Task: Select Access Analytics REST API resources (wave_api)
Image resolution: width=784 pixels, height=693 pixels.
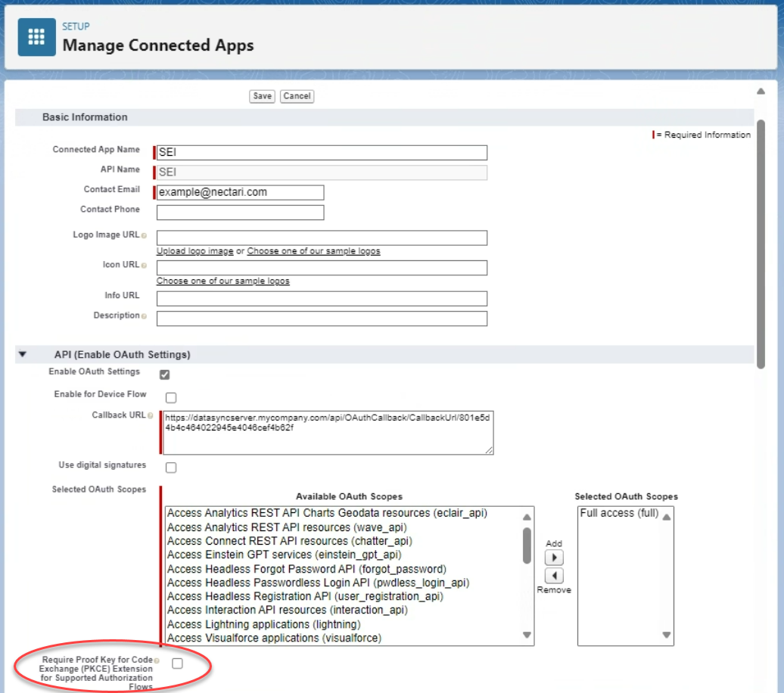Action: pos(287,527)
